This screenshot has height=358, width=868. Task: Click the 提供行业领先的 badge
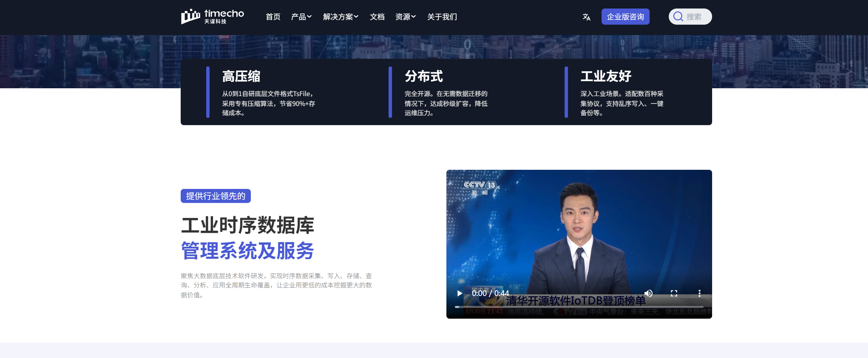[216, 196]
